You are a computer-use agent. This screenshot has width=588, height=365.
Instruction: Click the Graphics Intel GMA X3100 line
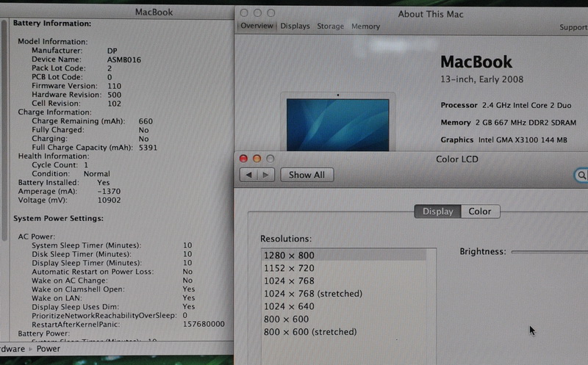504,140
